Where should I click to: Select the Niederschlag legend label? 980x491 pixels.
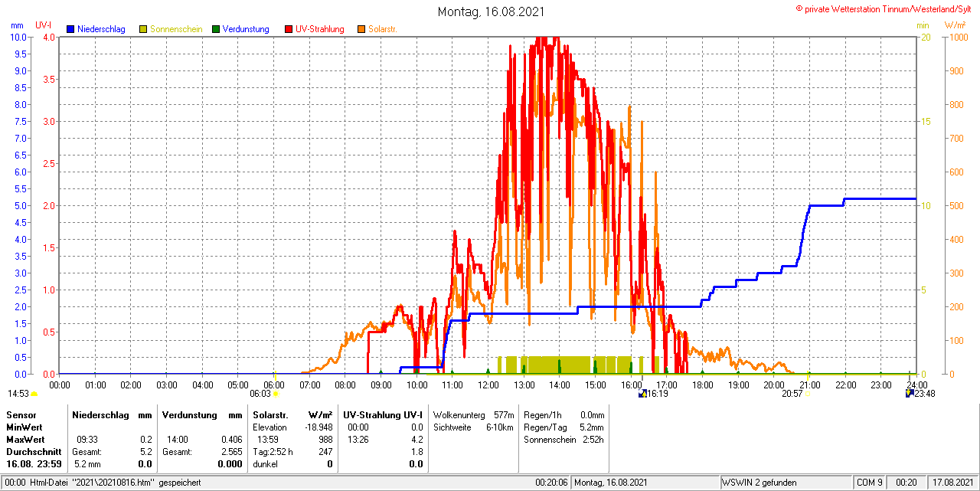101,29
